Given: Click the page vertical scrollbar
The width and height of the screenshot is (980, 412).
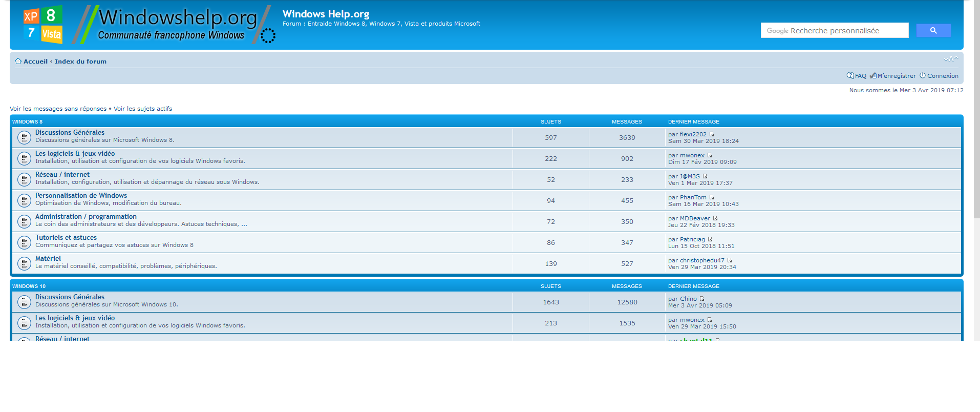Looking at the screenshot, I should point(976,109).
